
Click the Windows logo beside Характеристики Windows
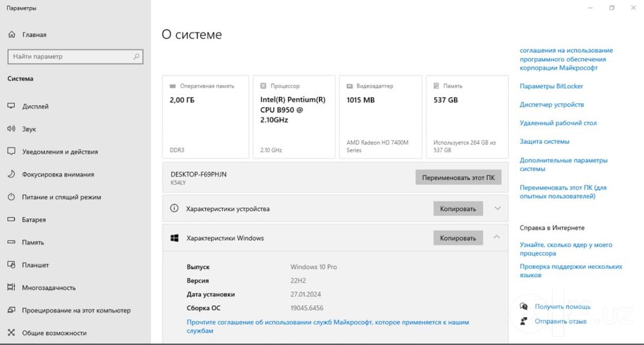pos(175,238)
